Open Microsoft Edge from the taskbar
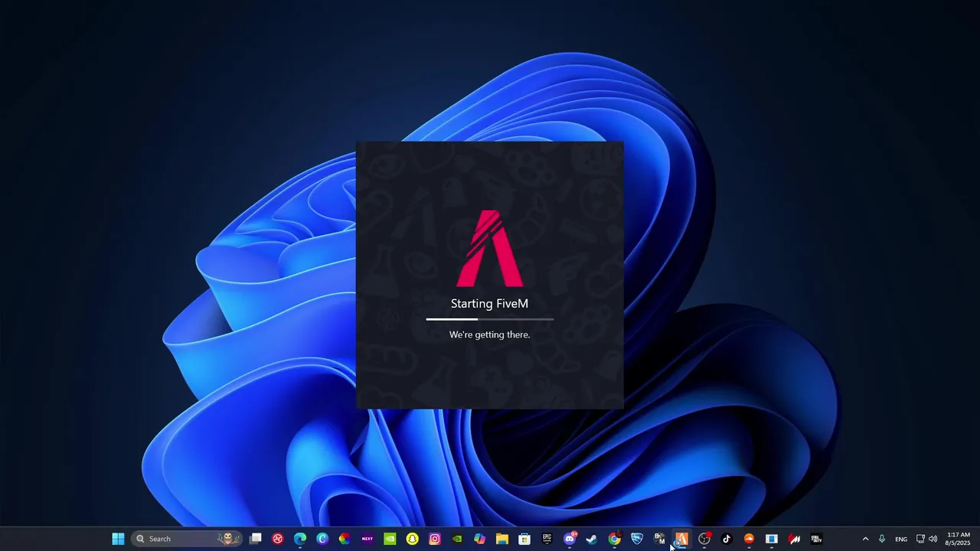Screen dimensions: 980x551 pos(300,539)
